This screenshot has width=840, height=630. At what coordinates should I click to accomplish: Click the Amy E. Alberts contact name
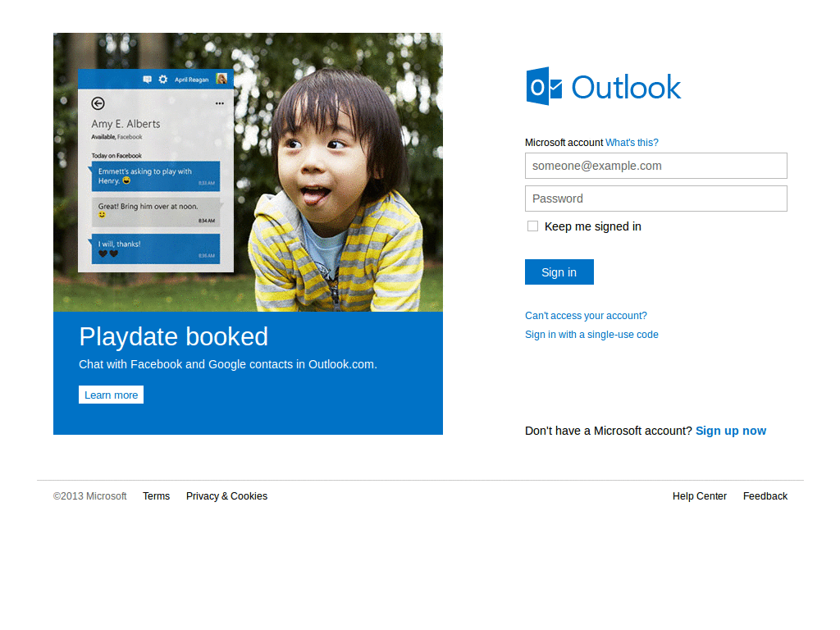[x=126, y=124]
